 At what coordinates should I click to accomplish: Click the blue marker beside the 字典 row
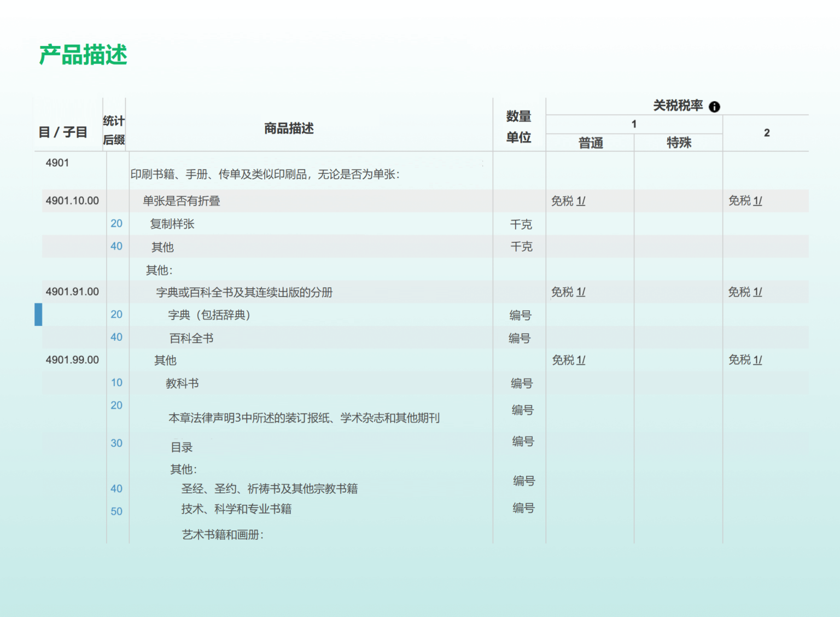[38, 315]
